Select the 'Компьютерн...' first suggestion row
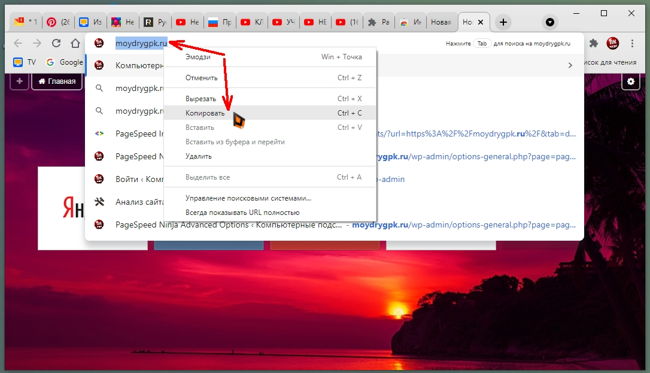This screenshot has width=650, height=373. (x=334, y=65)
